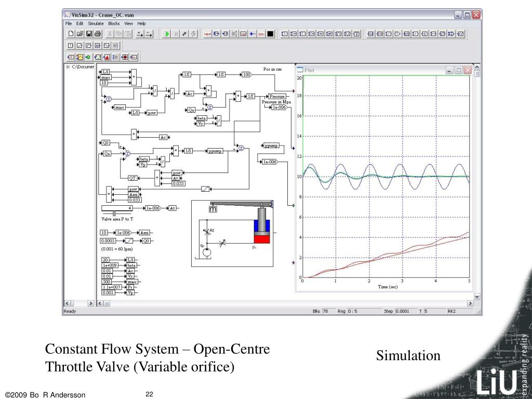Click the Open file folder icon
The height and width of the screenshot is (399, 532).
coord(80,34)
